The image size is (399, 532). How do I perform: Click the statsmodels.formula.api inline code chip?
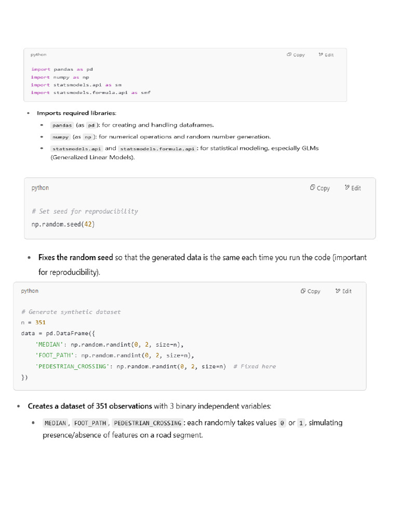pos(157,149)
